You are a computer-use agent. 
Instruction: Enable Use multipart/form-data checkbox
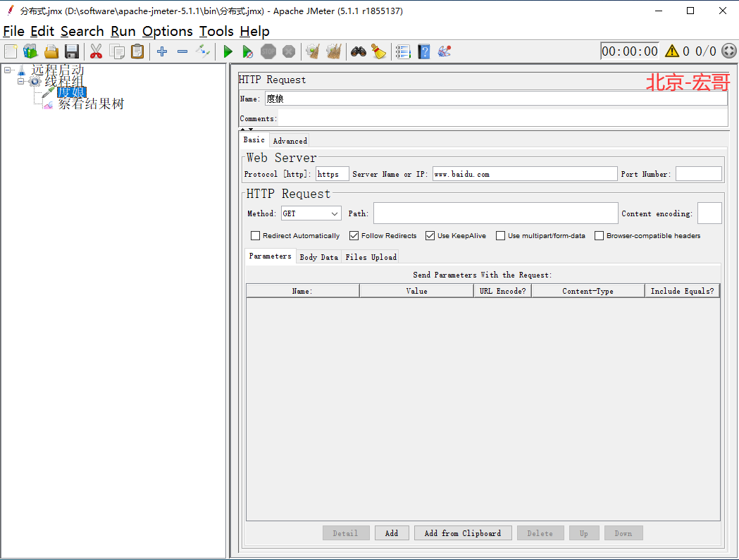500,235
